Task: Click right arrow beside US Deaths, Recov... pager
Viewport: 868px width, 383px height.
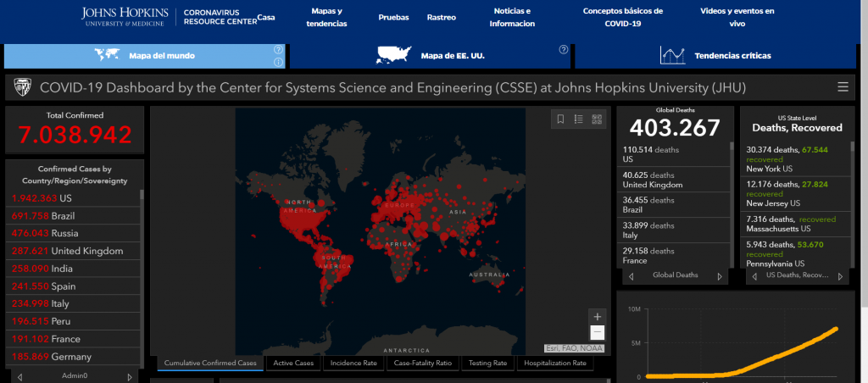Action: click(x=840, y=276)
